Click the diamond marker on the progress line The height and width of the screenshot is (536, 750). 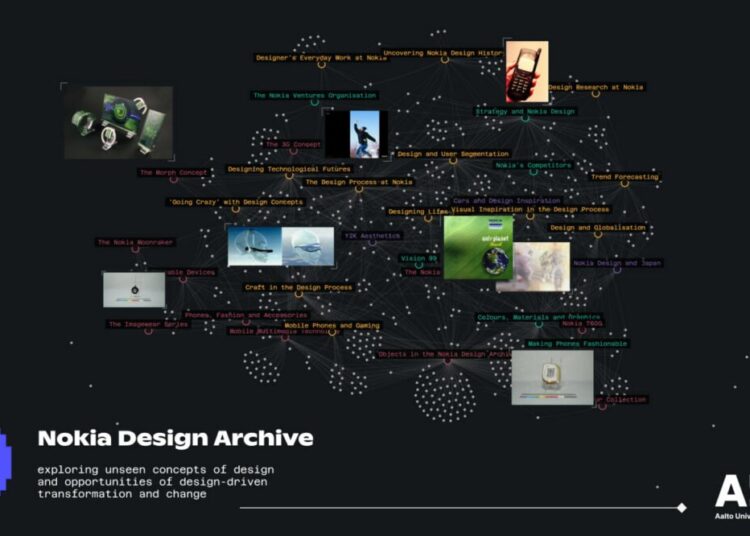click(x=682, y=508)
